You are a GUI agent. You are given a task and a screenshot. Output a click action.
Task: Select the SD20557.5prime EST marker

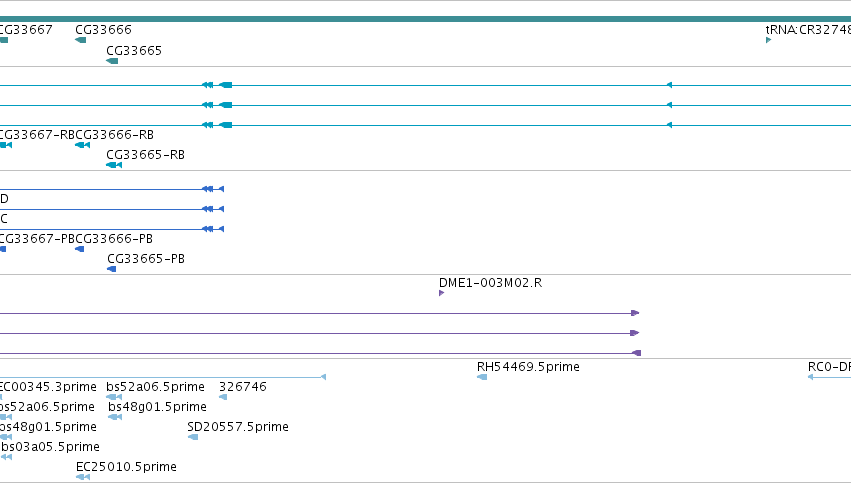[193, 437]
